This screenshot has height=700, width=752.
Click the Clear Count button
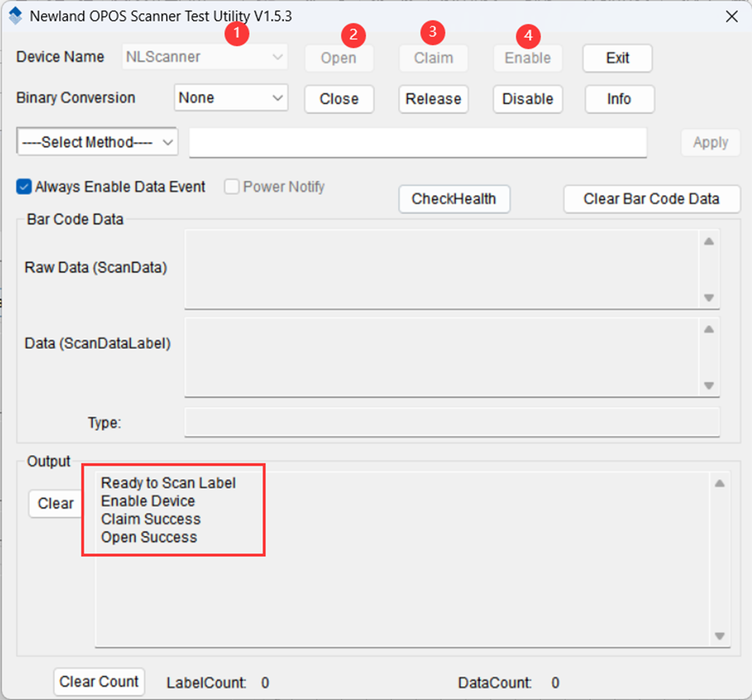[x=99, y=682]
